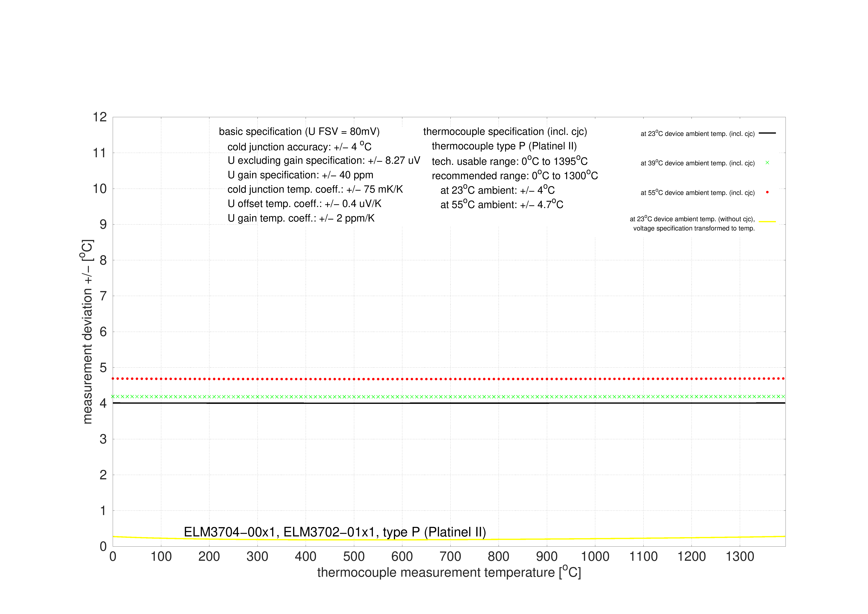Screen dimensions: 868x614
Task: Click 'cold junction temp. coeff.: +/- 75 mK/K'
Action: (315, 189)
